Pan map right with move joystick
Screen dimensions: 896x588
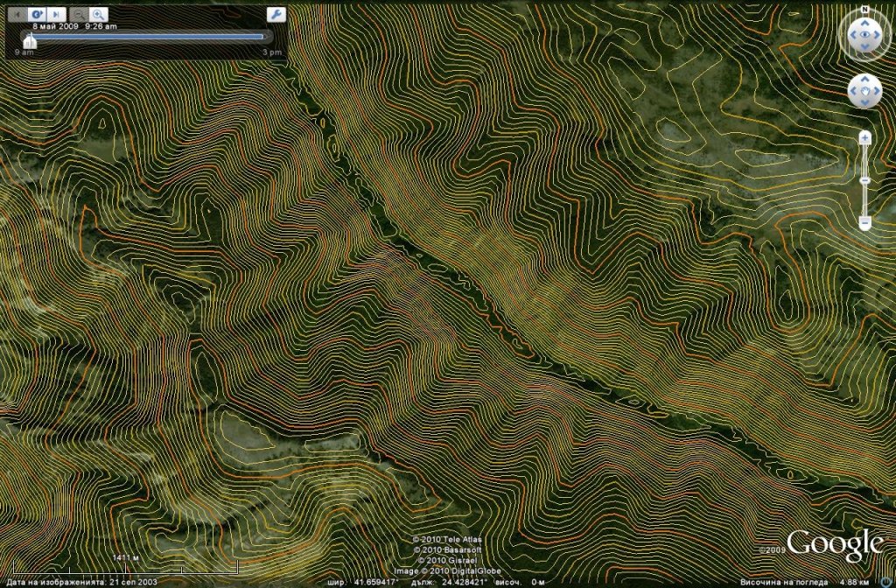click(876, 91)
